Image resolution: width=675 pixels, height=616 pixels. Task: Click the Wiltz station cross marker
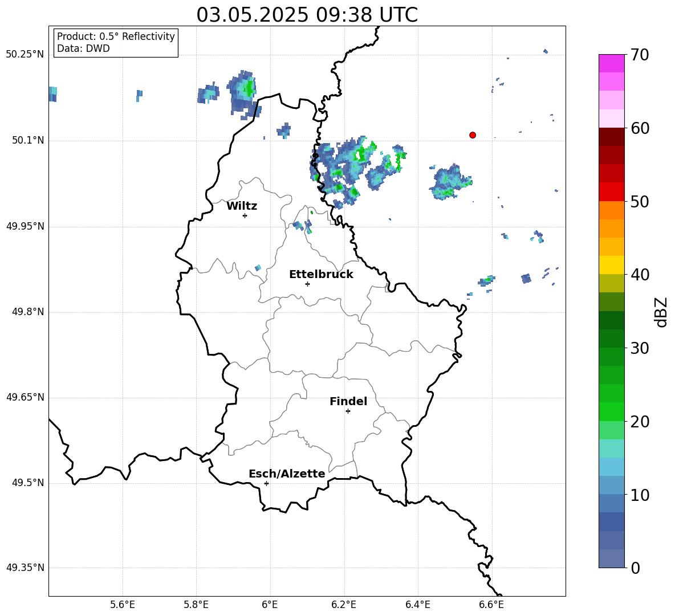coord(245,215)
